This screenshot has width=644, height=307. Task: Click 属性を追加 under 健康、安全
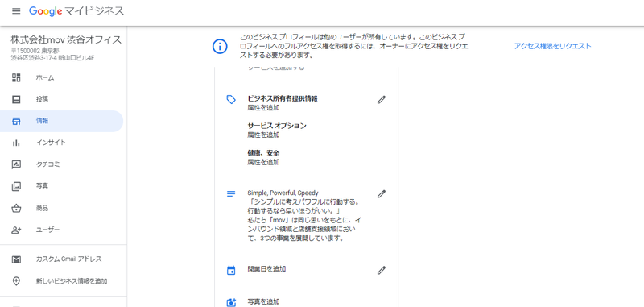264,162
